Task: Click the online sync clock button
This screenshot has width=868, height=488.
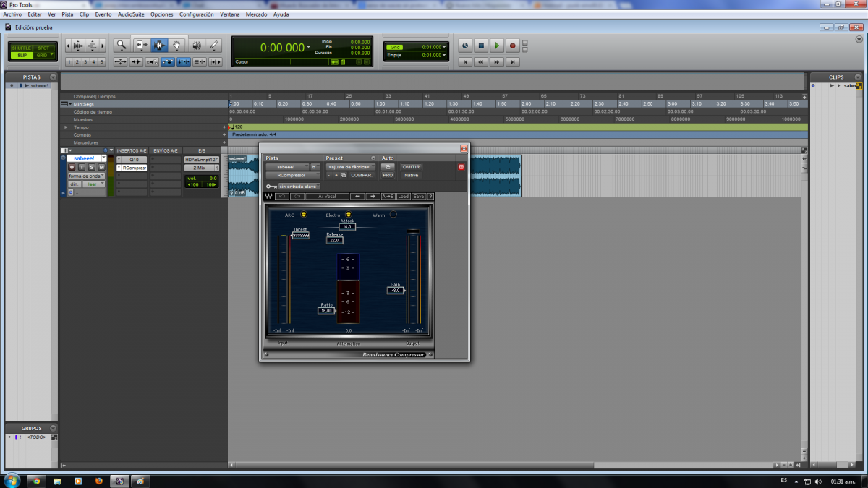Action: point(465,46)
